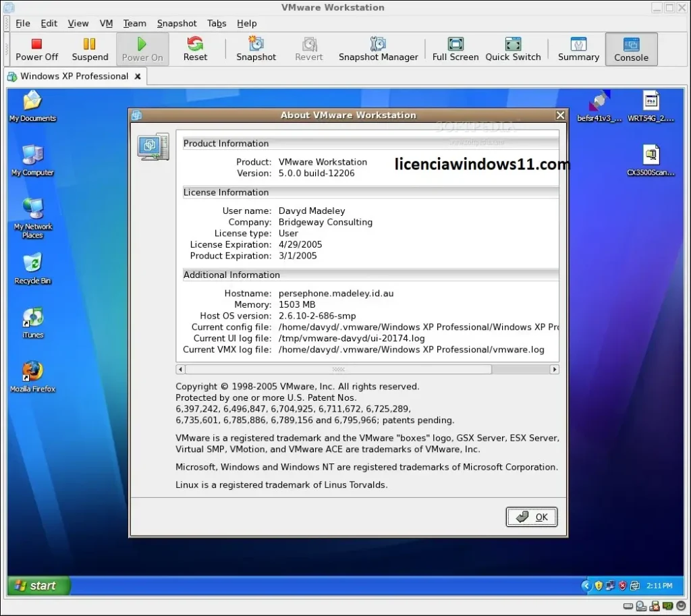Select the befsr41v3 desktop file icon
This screenshot has width=691, height=616.
pos(599,106)
